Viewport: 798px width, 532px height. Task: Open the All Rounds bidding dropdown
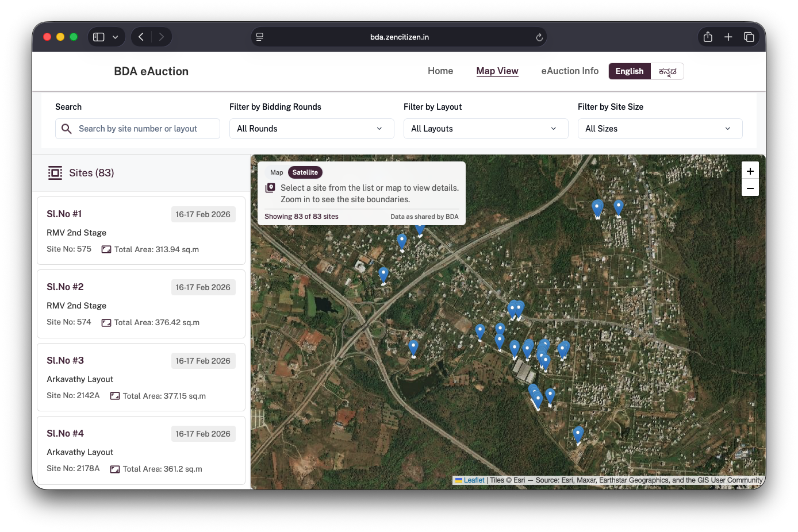pyautogui.click(x=311, y=129)
